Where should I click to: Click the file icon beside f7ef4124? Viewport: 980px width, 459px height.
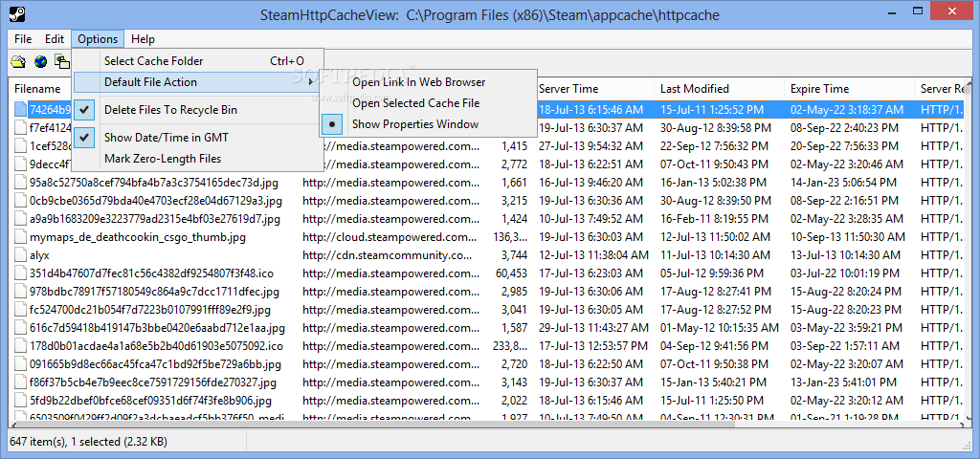click(20, 127)
